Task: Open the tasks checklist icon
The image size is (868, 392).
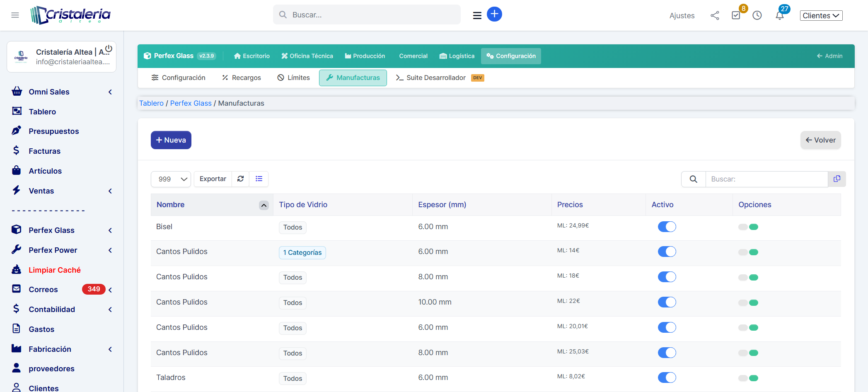Action: [736, 16]
